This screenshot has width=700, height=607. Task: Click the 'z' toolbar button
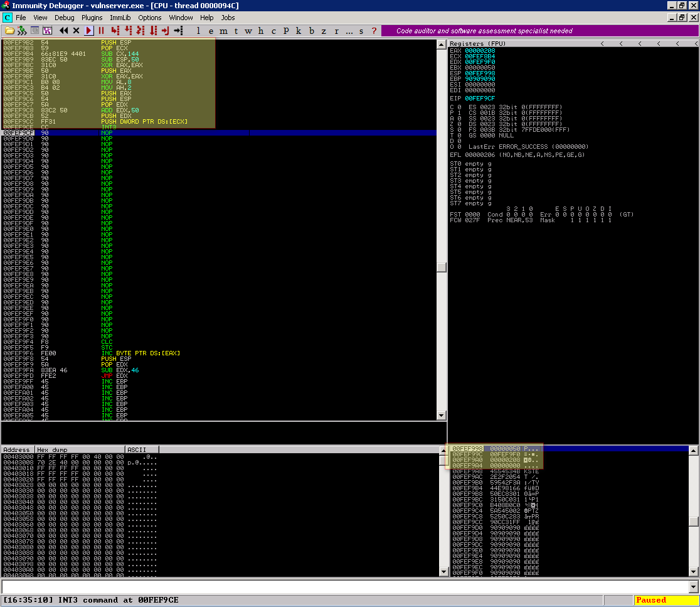pos(324,31)
